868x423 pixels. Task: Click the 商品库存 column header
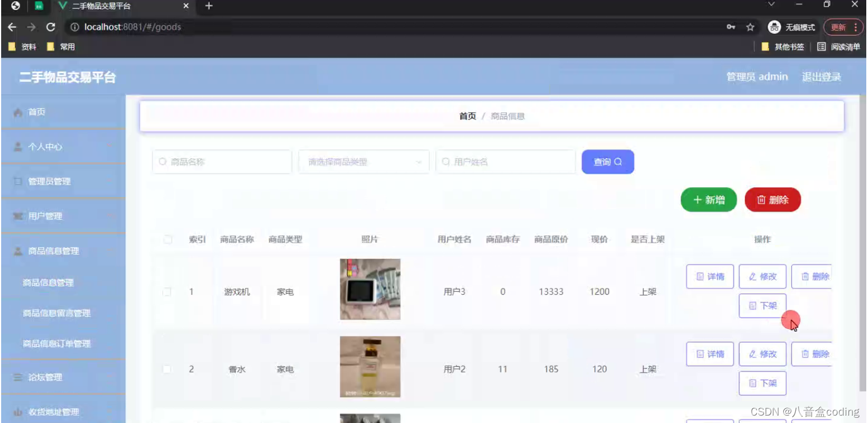pyautogui.click(x=502, y=239)
